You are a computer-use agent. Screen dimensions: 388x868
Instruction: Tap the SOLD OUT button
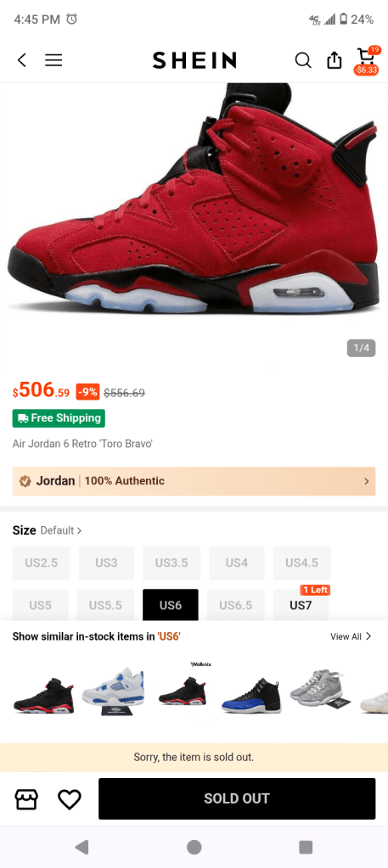[x=237, y=798]
